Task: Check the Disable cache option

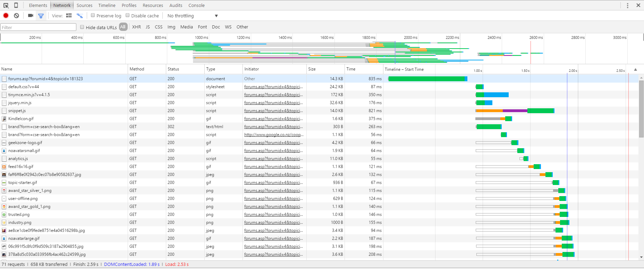Action: (128, 15)
